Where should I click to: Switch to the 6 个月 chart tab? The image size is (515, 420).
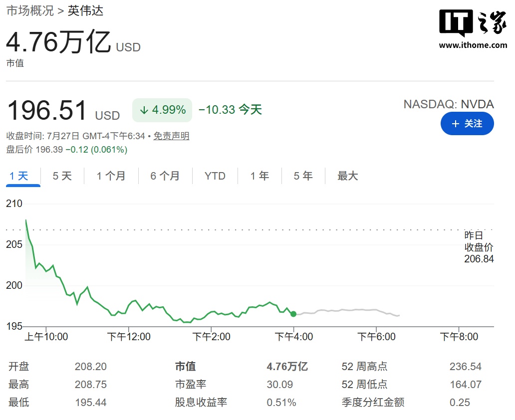click(x=165, y=176)
